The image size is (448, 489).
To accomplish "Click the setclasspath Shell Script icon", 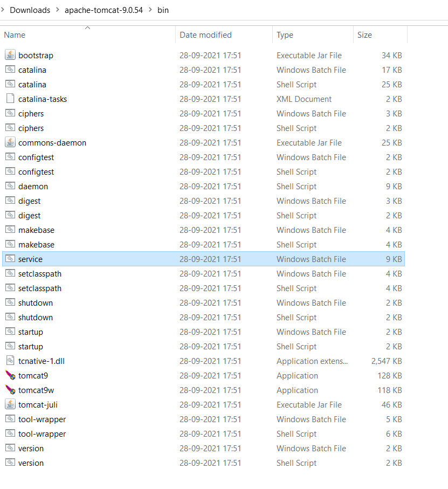I will coord(10,288).
